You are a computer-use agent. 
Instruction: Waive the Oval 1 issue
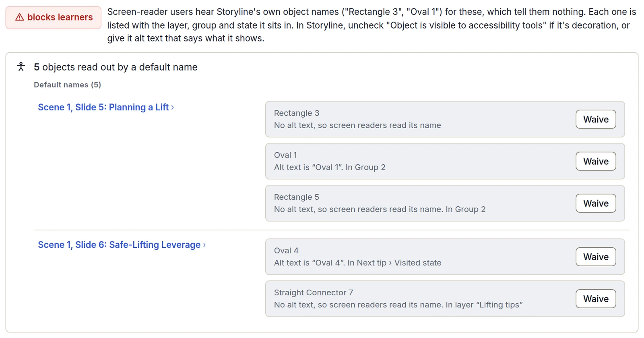pos(596,161)
